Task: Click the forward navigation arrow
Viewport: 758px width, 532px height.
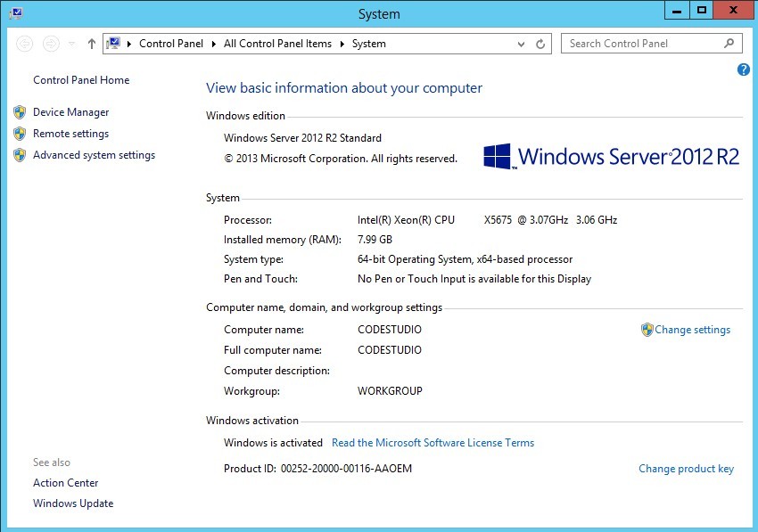Action: pos(52,44)
